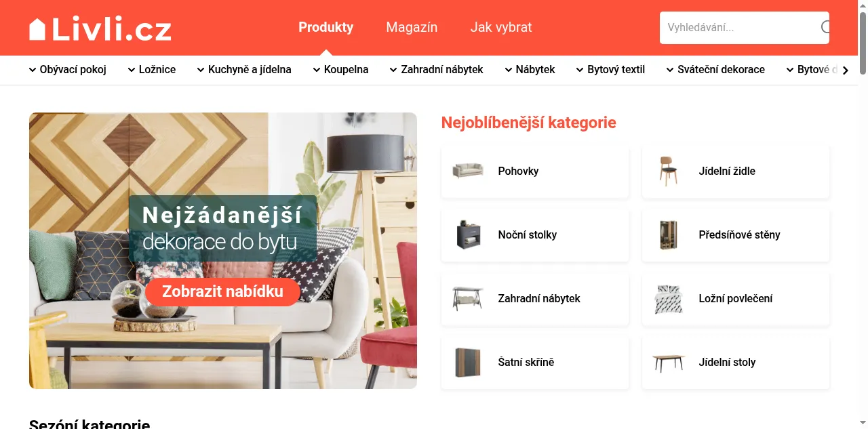Click the Noční stolky nightstand icon
Image resolution: width=868 pixels, height=429 pixels.
point(468,234)
